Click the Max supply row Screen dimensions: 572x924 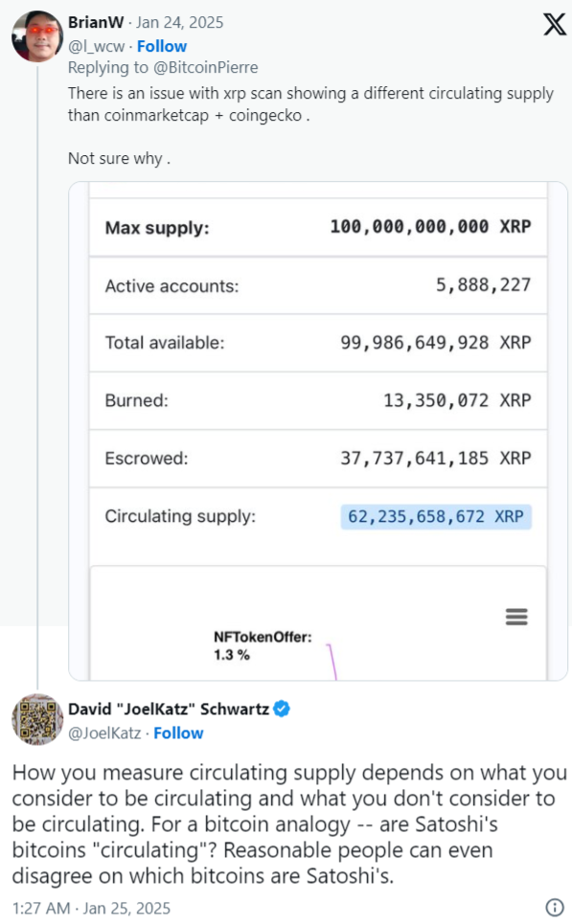point(318,228)
